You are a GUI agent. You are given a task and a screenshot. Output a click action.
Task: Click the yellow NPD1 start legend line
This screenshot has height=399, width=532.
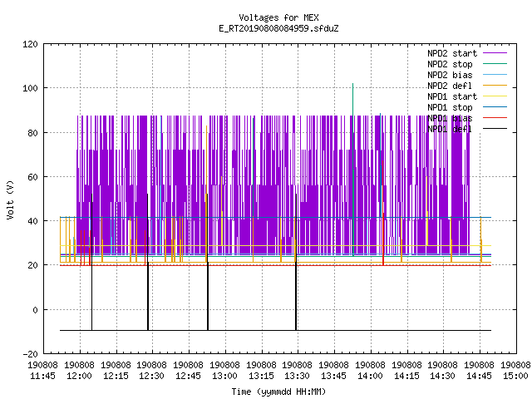click(x=495, y=96)
